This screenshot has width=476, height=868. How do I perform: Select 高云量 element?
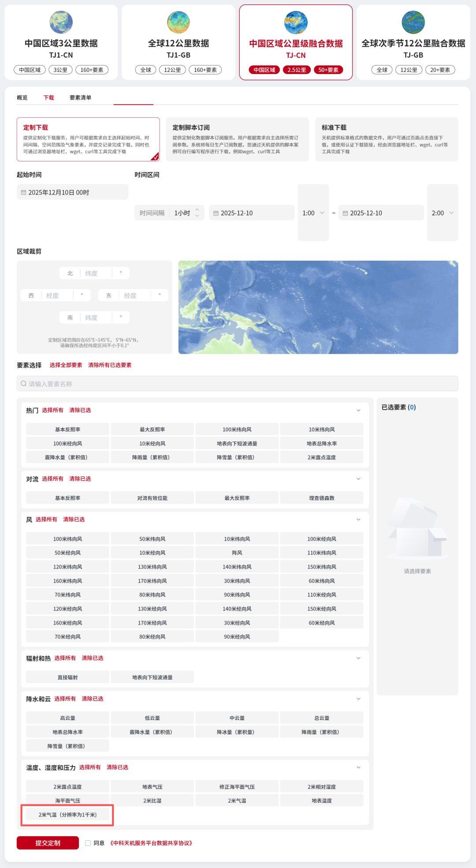click(67, 718)
